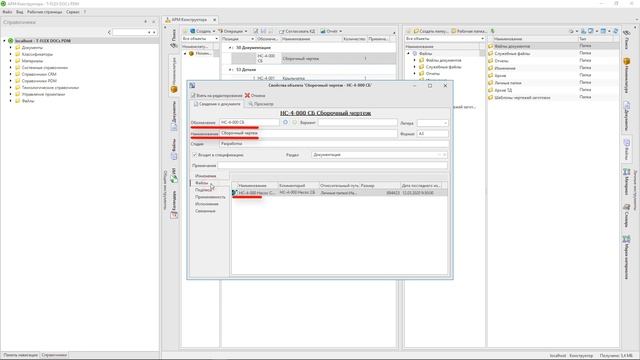The width and height of the screenshot is (640, 360).
Task: Click the red Отмена button in dialog
Action: coord(255,96)
